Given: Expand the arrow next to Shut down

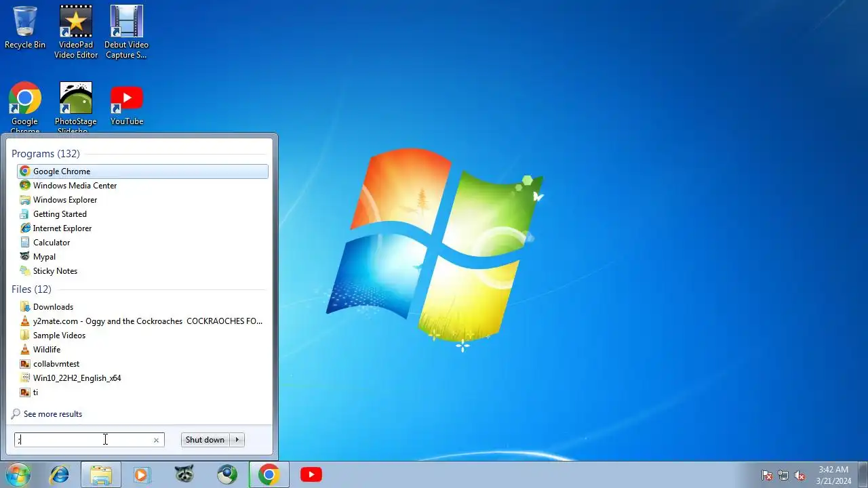Looking at the screenshot, I should (237, 440).
